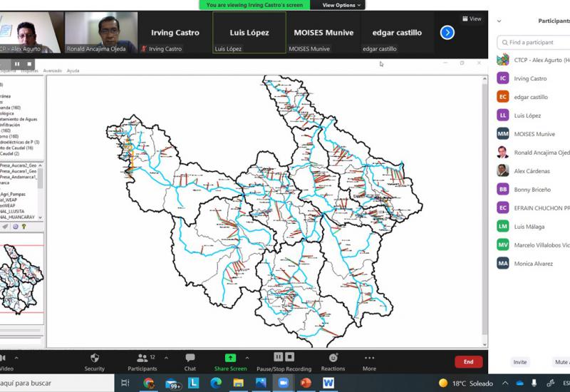
Task: Open PowerPoint from the Windows taskbar
Action: [306, 383]
